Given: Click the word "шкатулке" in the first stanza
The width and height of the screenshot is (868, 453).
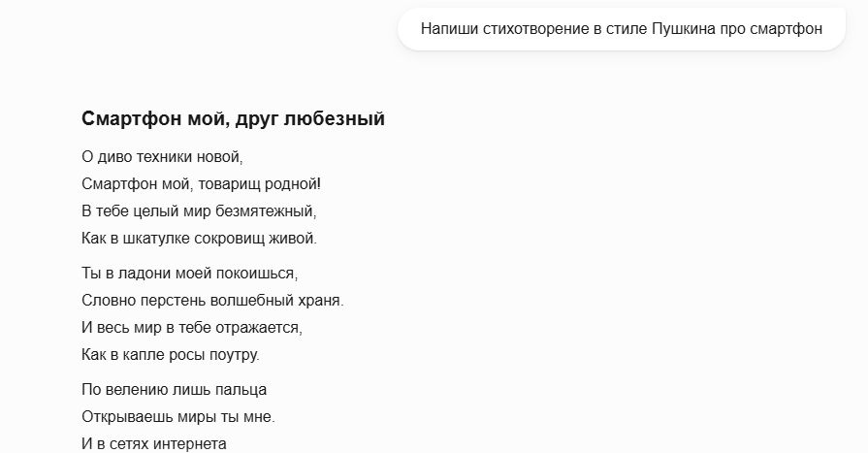Looking at the screenshot, I should click(166, 237).
